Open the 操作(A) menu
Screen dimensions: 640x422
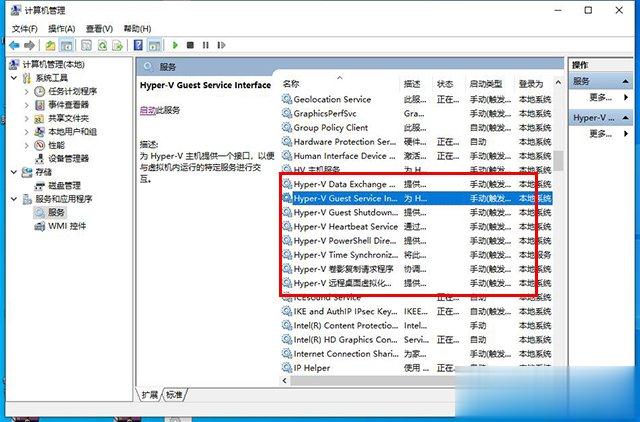coord(62,29)
